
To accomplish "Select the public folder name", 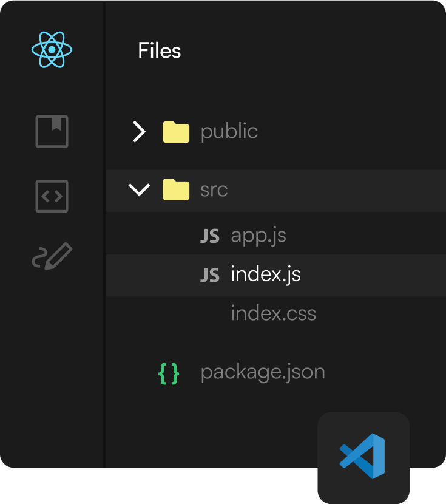I will click(229, 132).
